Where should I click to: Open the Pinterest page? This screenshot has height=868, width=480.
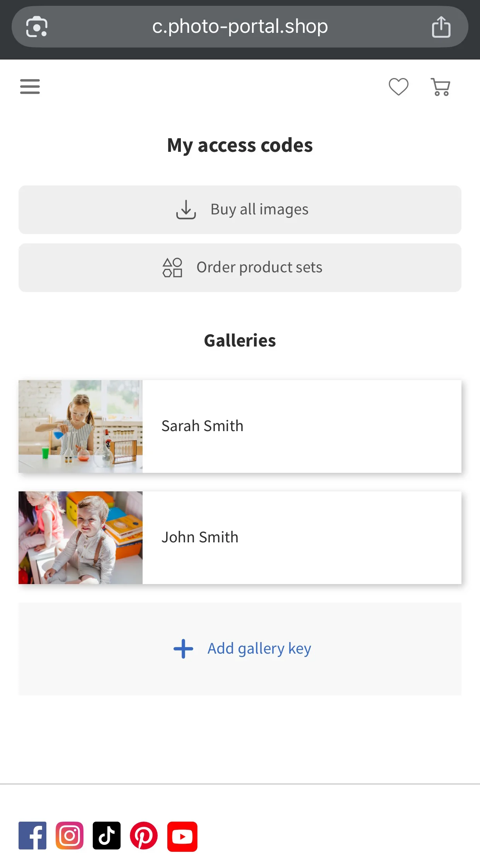[x=144, y=836]
